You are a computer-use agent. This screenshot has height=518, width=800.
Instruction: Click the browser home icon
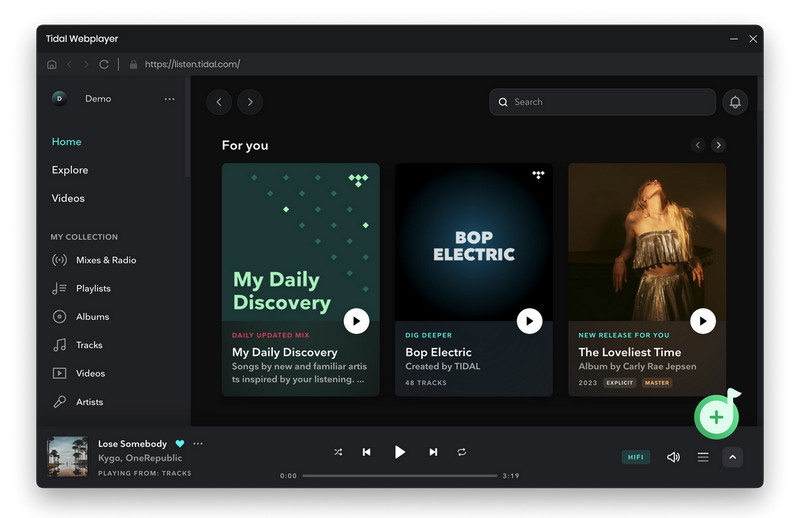point(52,64)
